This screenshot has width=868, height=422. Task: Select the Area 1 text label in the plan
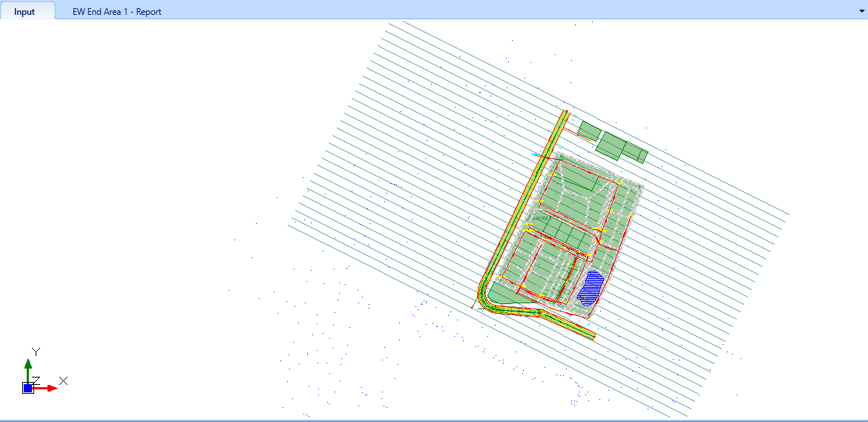[x=539, y=219]
